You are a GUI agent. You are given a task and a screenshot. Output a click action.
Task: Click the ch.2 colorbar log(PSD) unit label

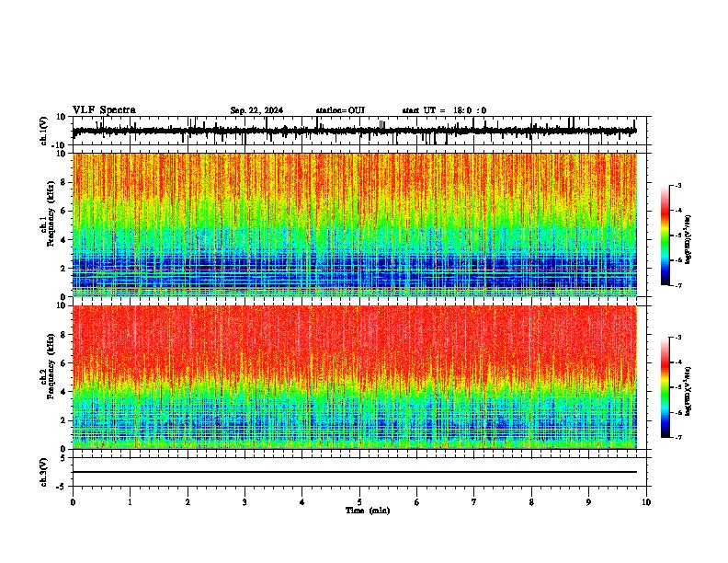(688, 391)
